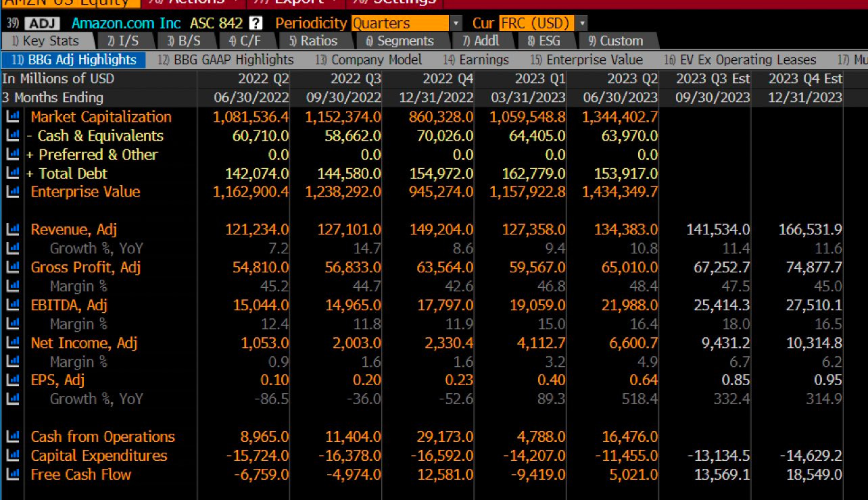
Task: Click market cap value 1,344,402.7
Action: (x=620, y=117)
